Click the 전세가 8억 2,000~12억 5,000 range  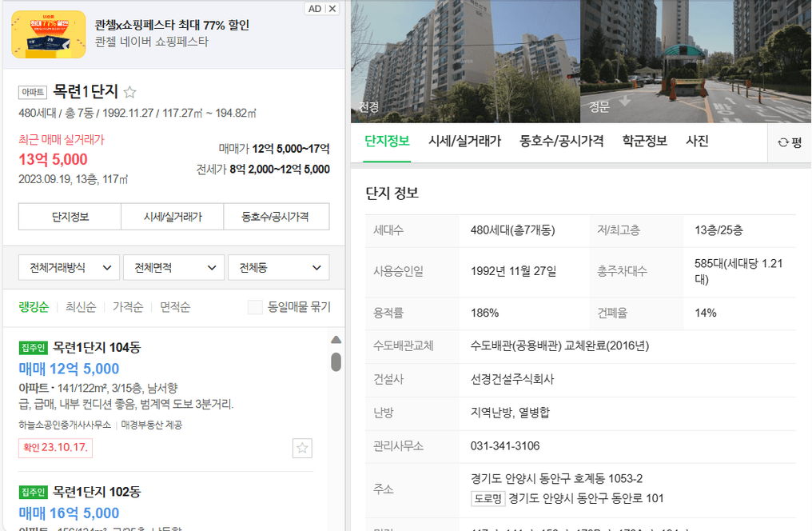pos(263,170)
